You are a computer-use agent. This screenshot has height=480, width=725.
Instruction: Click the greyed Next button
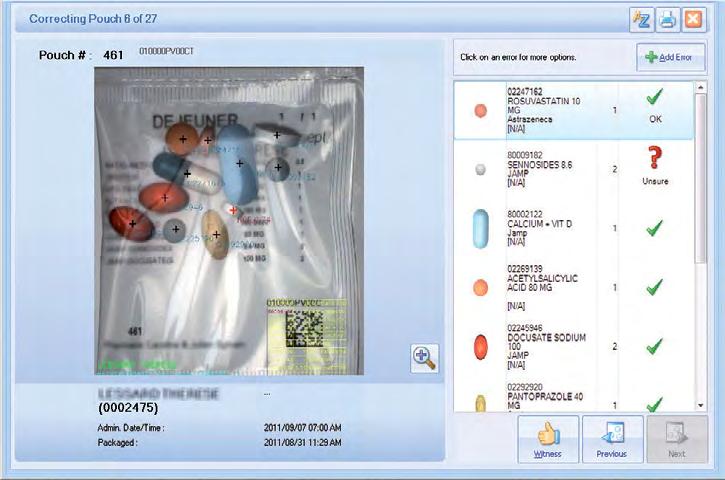(677, 439)
